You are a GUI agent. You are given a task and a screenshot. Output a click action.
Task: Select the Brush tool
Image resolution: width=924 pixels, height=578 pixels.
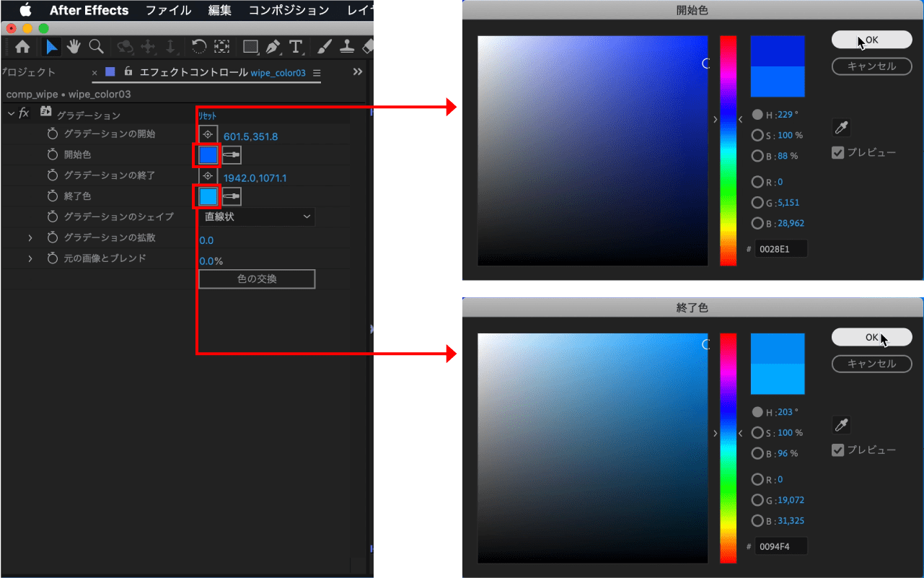325,47
